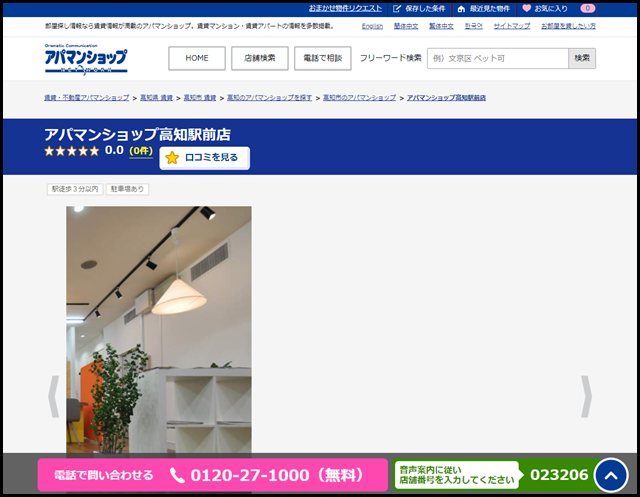Click the 口コミを見る button
This screenshot has width=640, height=497.
coord(204,158)
